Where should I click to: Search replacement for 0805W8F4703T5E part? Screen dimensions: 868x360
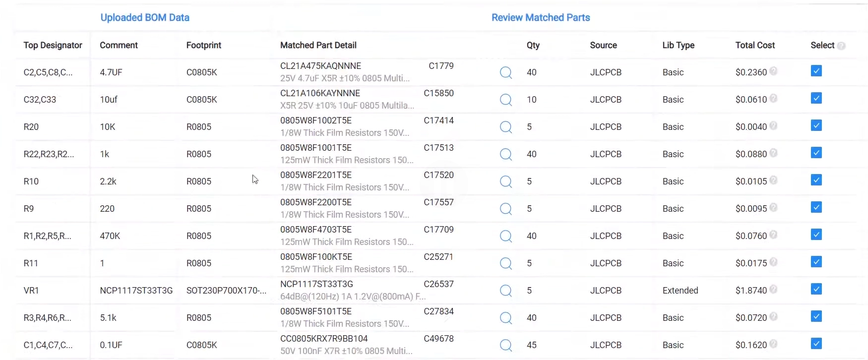pyautogui.click(x=505, y=236)
